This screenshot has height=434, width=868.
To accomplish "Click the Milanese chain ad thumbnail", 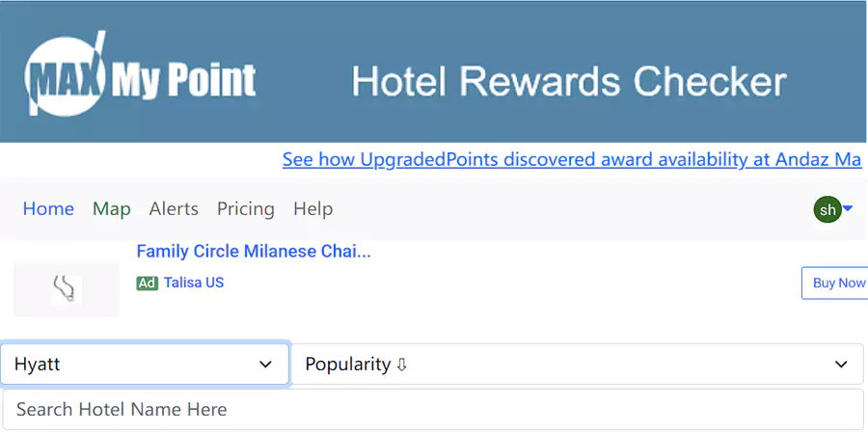I will tap(67, 288).
